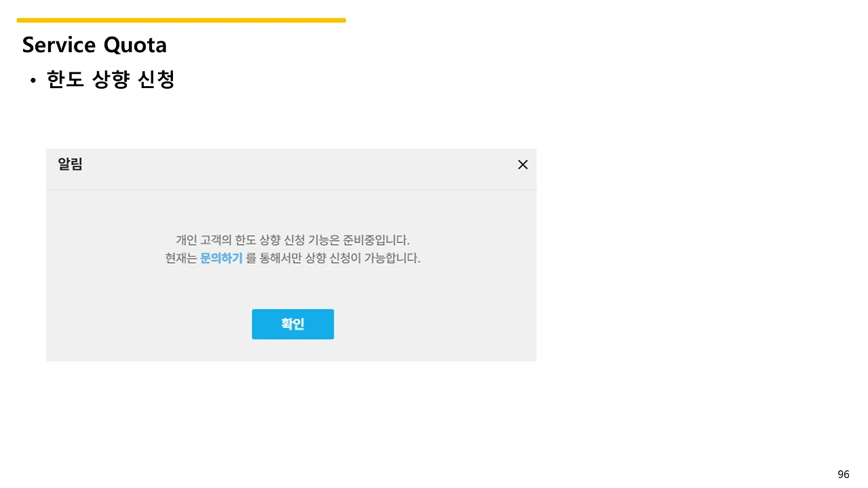Close the 알림 dialog with the X icon
868x488 pixels.
tap(523, 165)
